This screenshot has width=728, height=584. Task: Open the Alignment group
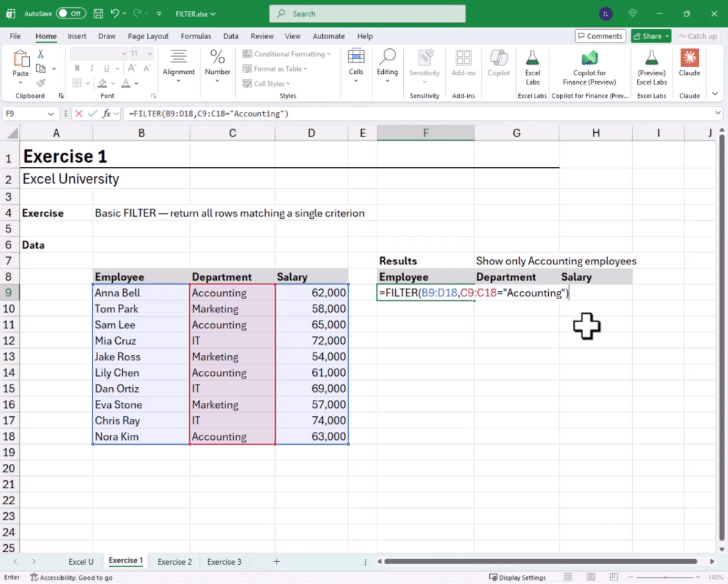tap(178, 66)
